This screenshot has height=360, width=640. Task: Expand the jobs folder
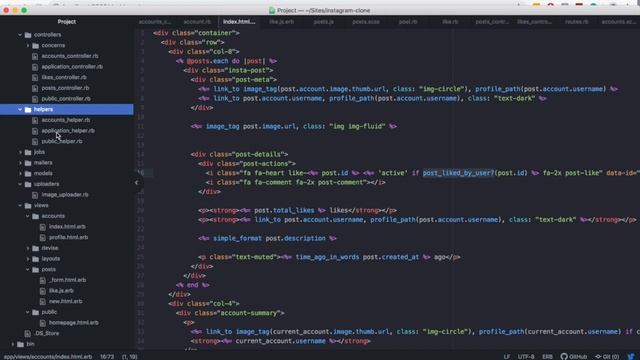pos(20,152)
